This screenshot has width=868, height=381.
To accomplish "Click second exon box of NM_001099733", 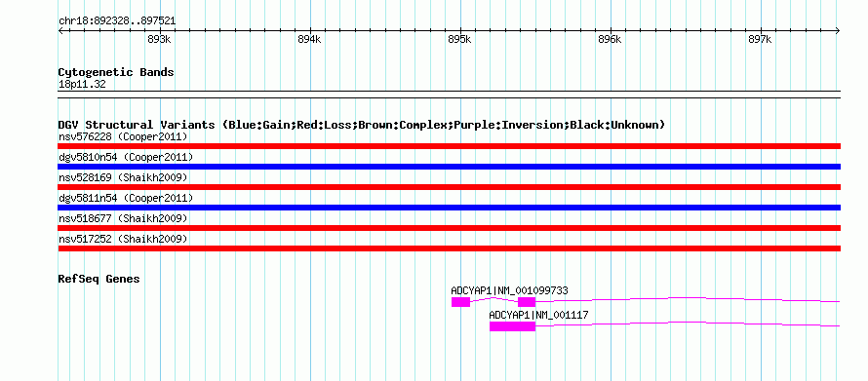I will [x=527, y=302].
